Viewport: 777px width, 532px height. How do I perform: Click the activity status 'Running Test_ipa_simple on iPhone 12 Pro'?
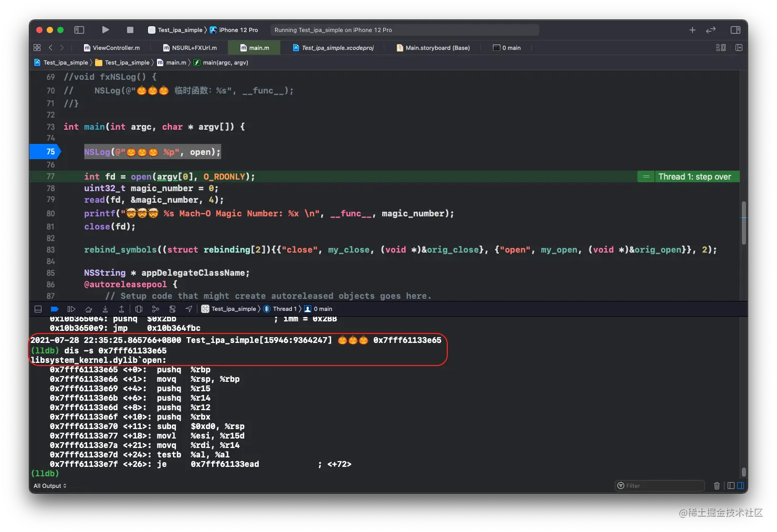coord(405,30)
